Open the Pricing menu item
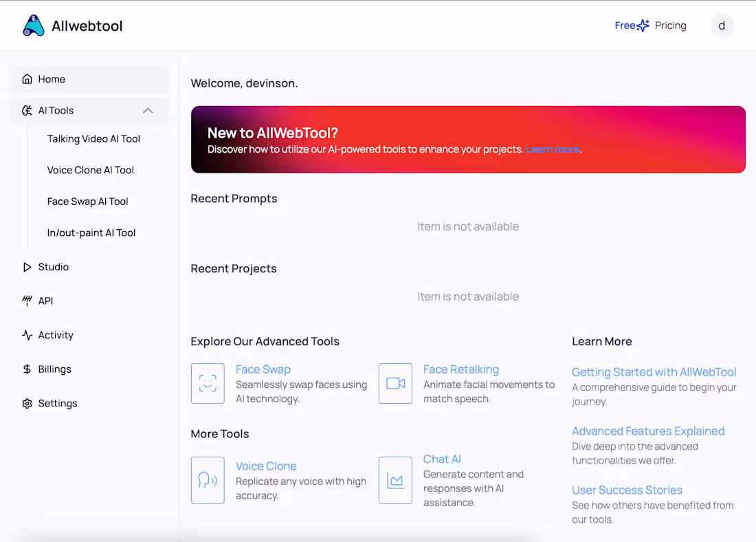This screenshot has height=542, width=756. 670,25
